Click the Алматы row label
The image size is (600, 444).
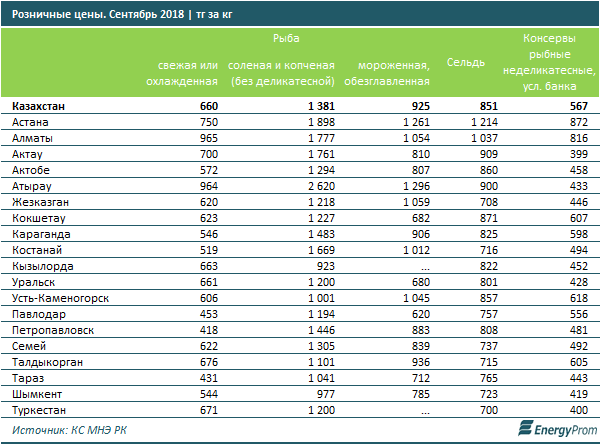(x=33, y=136)
